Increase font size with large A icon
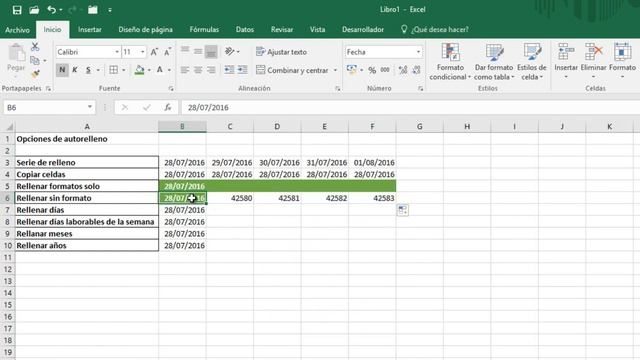Image resolution: width=640 pixels, height=360 pixels. (154, 52)
